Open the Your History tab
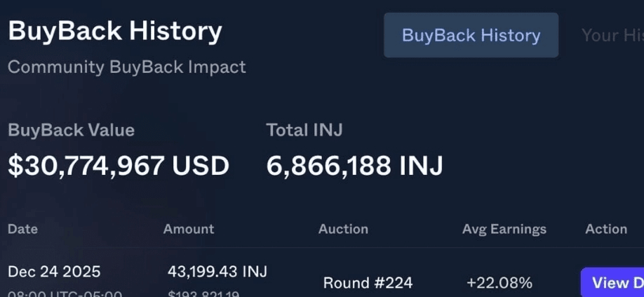This screenshot has width=644, height=297. (612, 35)
